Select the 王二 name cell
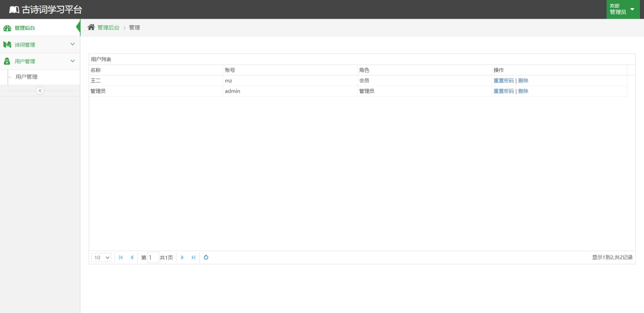The height and width of the screenshot is (313, 644). 156,80
